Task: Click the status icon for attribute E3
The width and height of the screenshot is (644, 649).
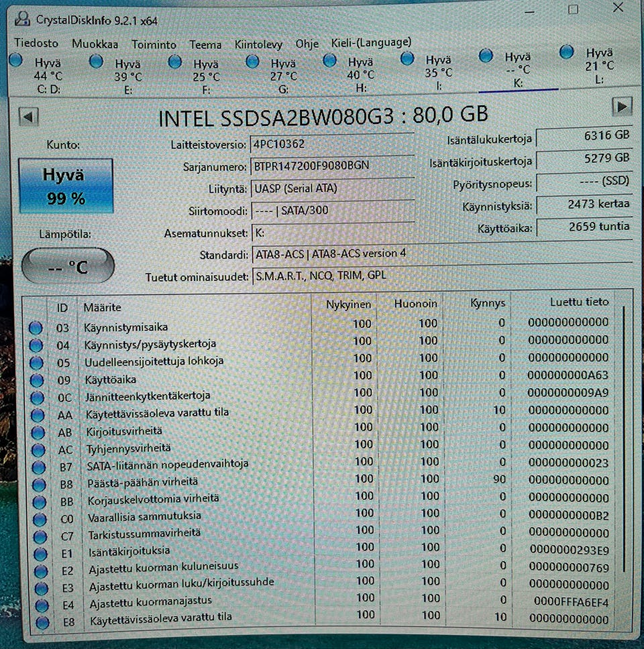Action: click(42, 588)
